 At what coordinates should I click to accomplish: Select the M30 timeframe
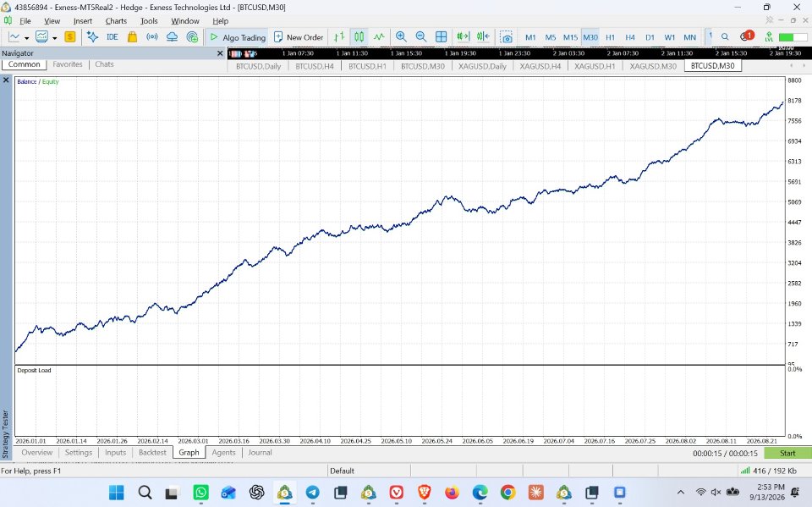click(x=590, y=37)
